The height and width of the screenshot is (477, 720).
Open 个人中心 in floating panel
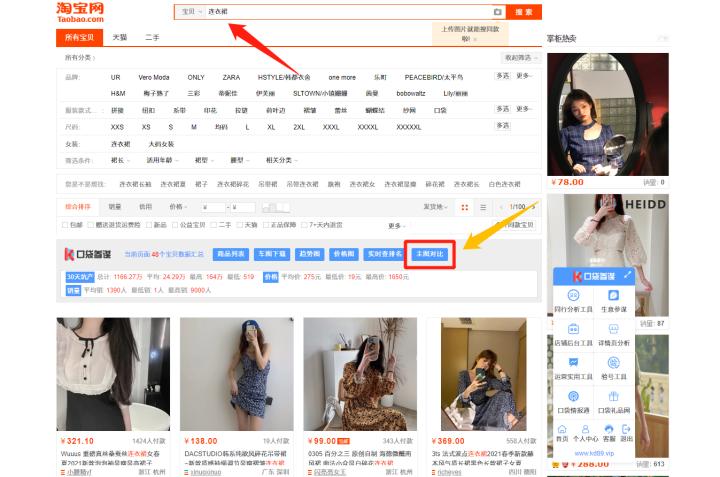585,433
